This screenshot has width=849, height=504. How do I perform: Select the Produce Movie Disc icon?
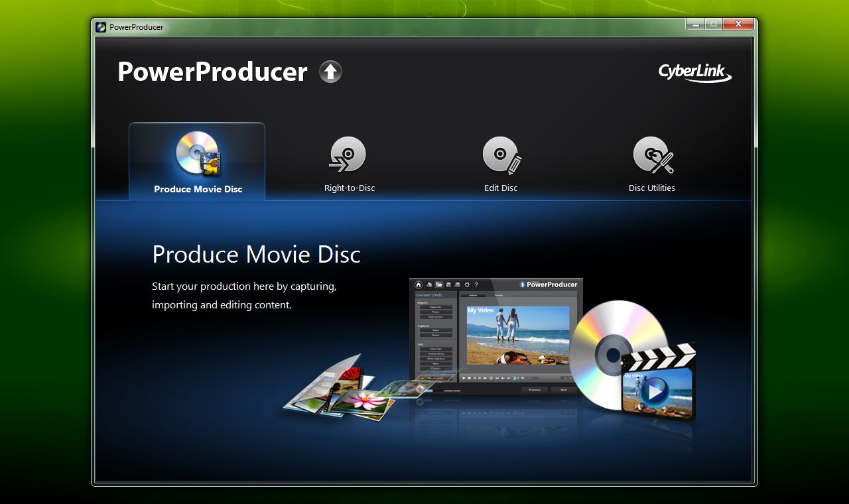(198, 153)
